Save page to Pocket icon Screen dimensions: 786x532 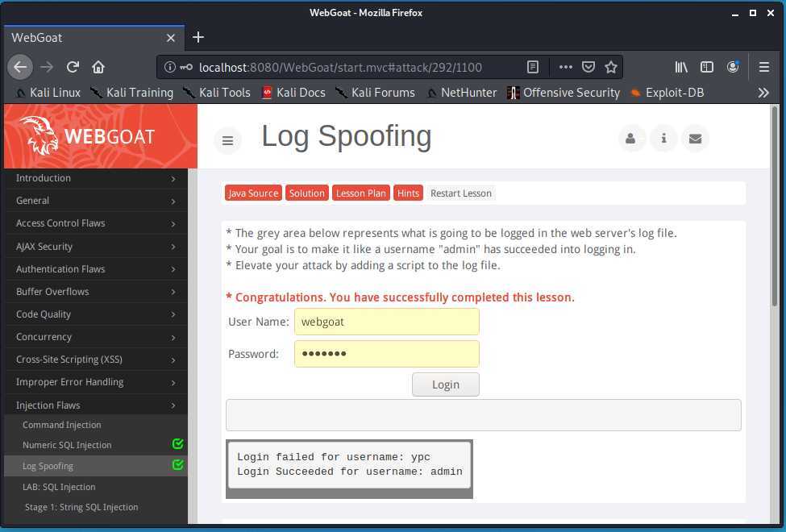[x=588, y=67]
